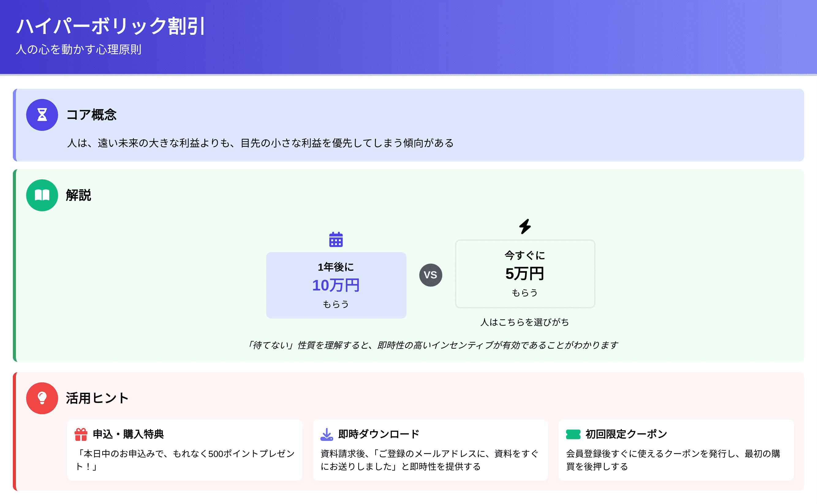Click the 今すぐに label

click(x=525, y=255)
